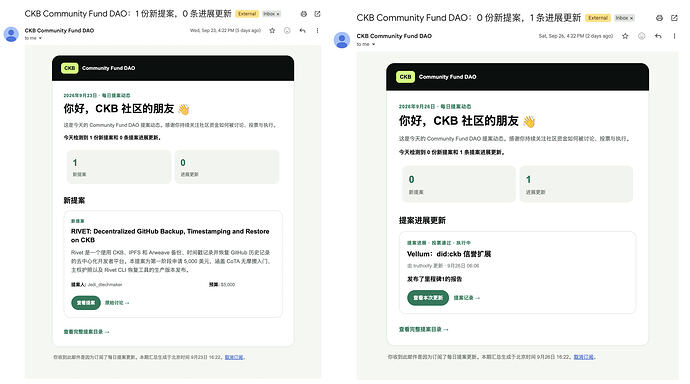Viewport: 690px width, 384px height.
Task: Open 查看完整提案目录 link in Sep 26 email
Action: coord(423,329)
